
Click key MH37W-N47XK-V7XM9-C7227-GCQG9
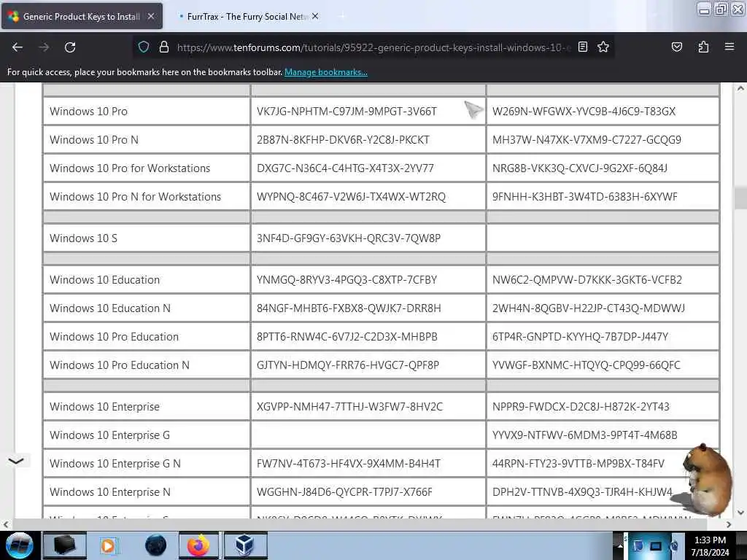[x=587, y=140]
